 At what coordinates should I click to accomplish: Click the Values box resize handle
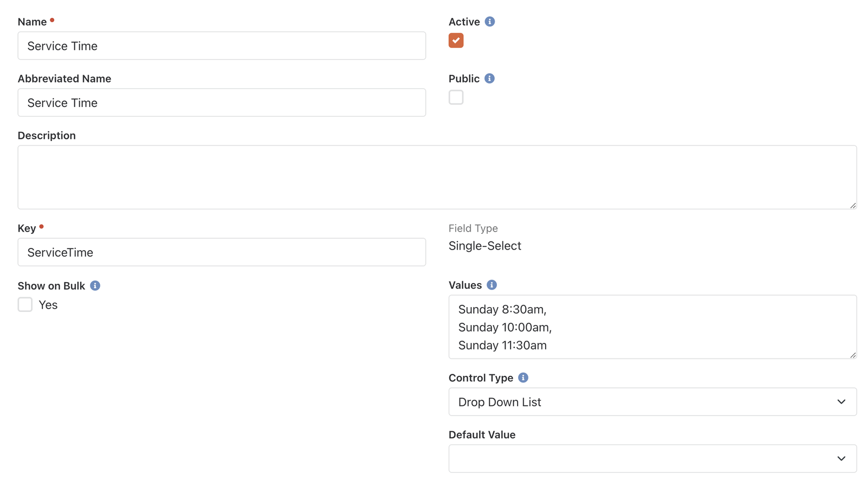click(x=853, y=355)
